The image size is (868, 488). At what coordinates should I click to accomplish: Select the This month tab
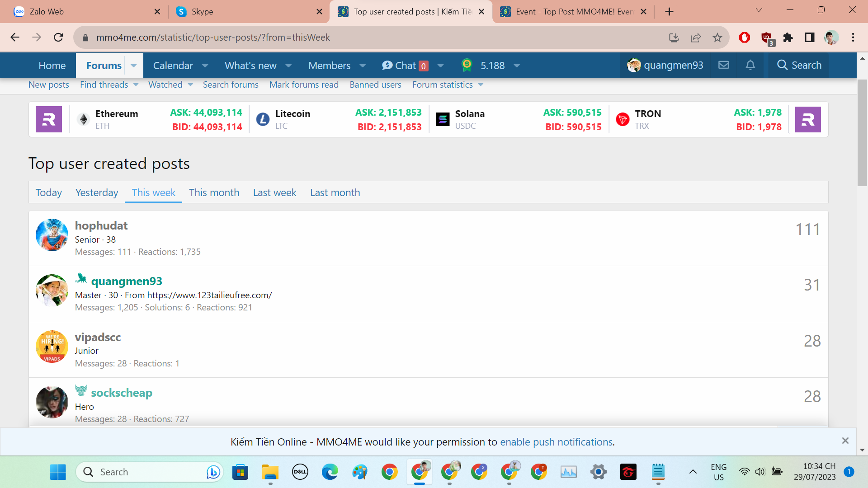coord(214,192)
